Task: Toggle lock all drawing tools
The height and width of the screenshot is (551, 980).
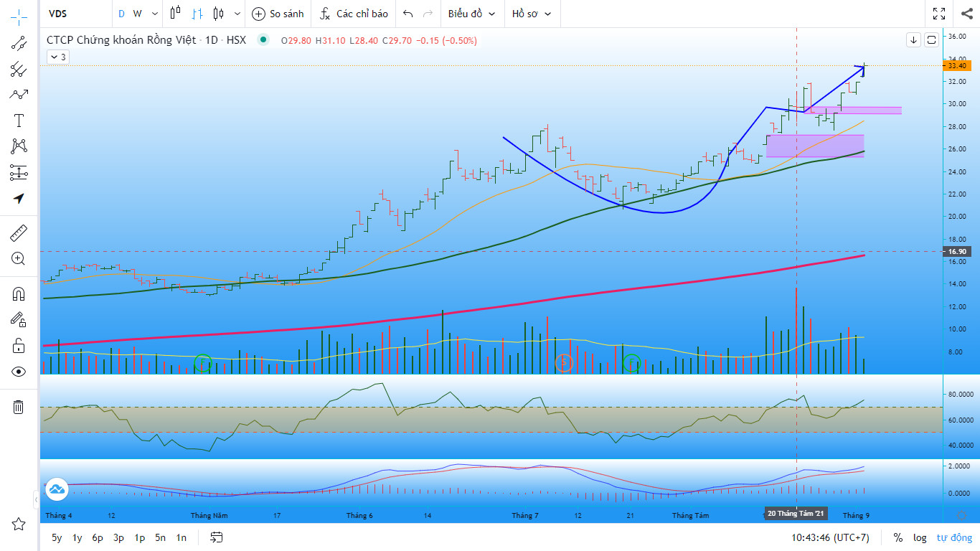Action: pyautogui.click(x=19, y=346)
